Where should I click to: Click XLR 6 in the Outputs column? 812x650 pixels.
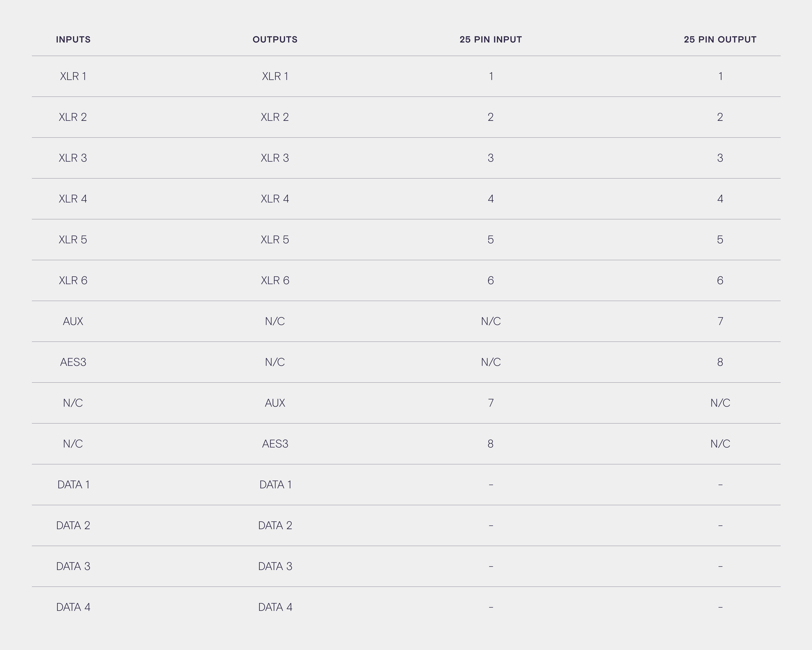click(x=275, y=280)
